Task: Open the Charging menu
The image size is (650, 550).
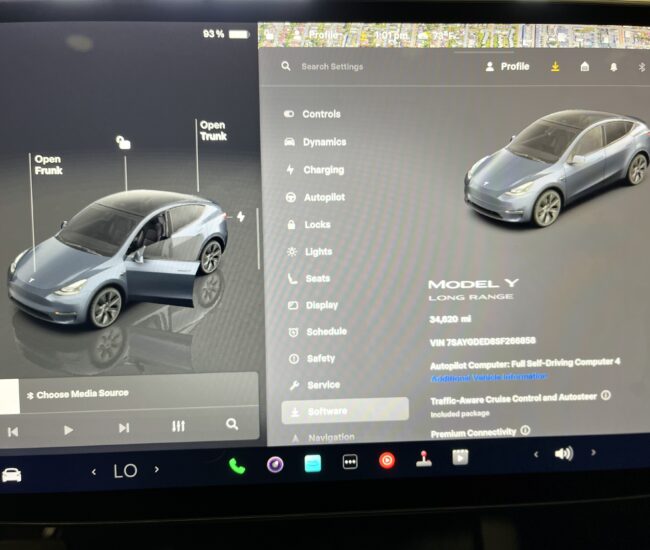Action: pyautogui.click(x=315, y=170)
